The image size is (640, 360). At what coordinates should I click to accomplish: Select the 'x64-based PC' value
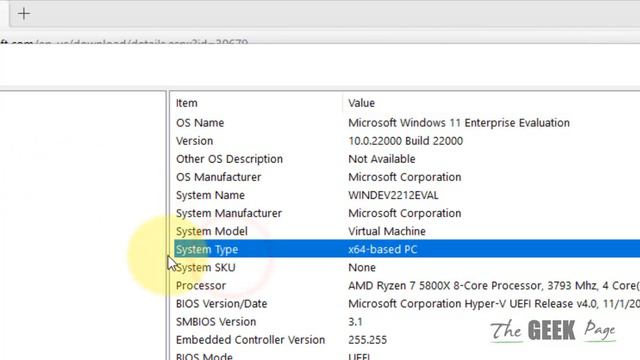382,249
